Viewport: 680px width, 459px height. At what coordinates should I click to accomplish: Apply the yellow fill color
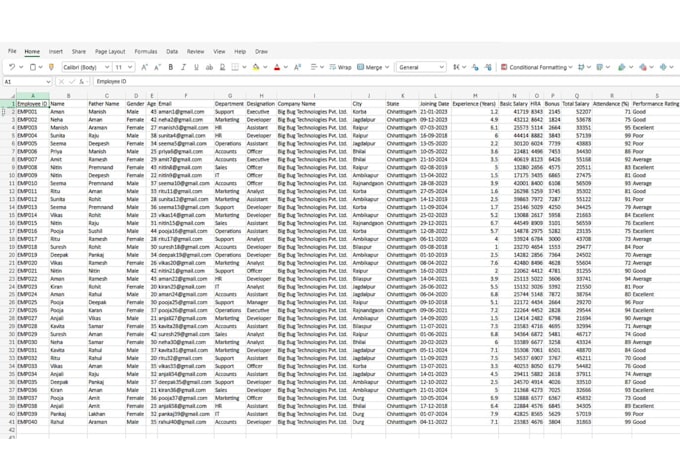pos(255,67)
